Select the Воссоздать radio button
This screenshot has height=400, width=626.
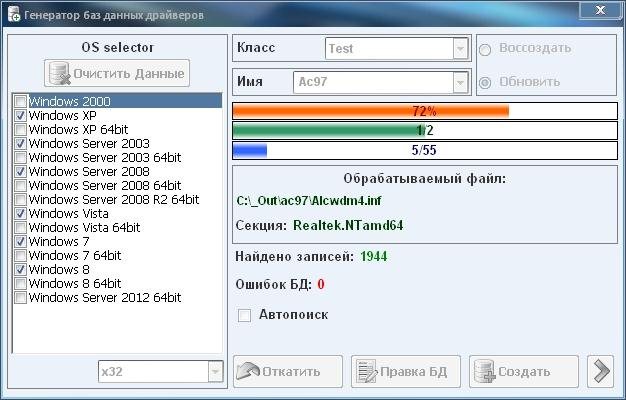tap(486, 48)
